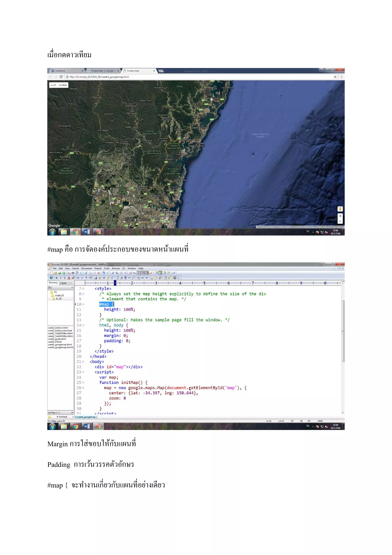The width and height of the screenshot is (392, 555).
Task: Click Chrome icon in lower taskbar
Action: pyautogui.click(x=76, y=426)
